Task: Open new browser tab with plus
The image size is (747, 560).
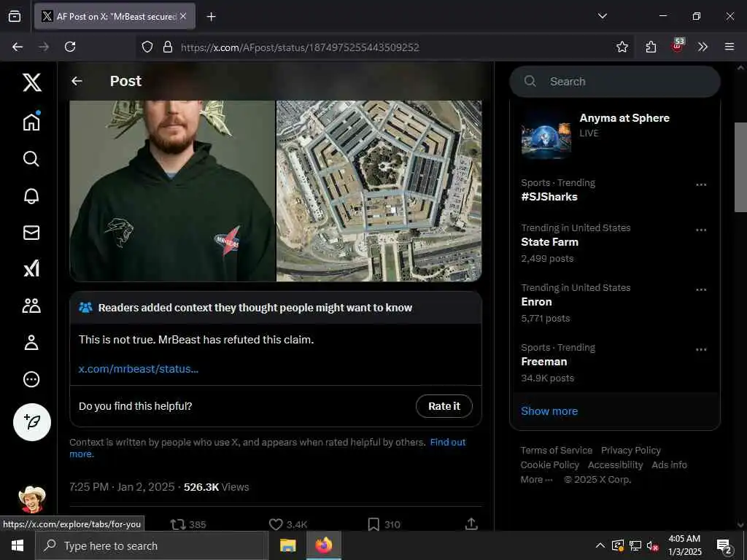Action: [212, 17]
